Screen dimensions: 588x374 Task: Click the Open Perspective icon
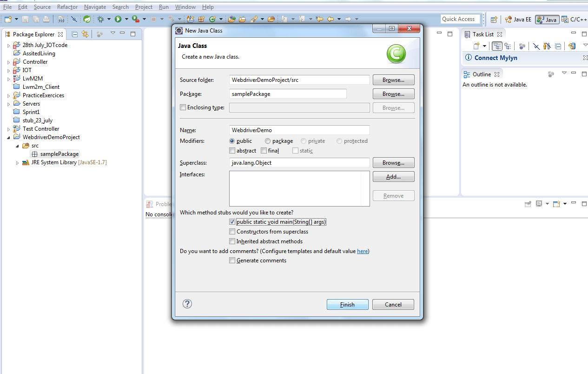494,20
